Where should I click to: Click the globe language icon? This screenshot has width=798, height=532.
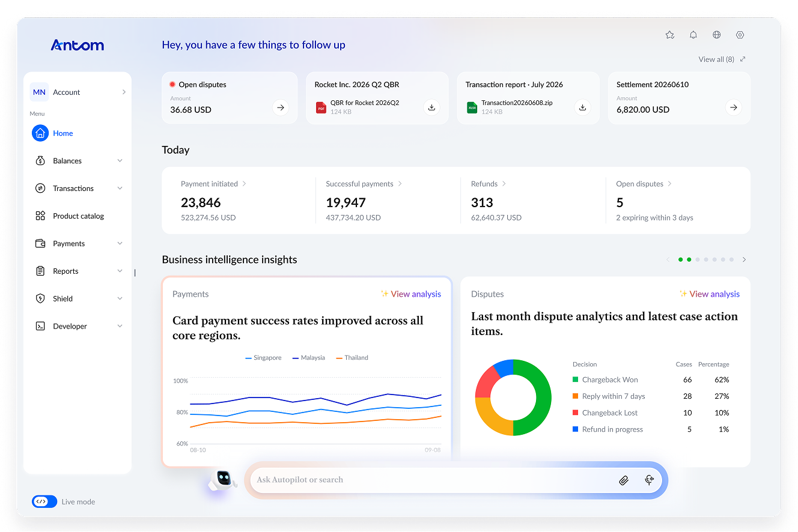pos(717,35)
